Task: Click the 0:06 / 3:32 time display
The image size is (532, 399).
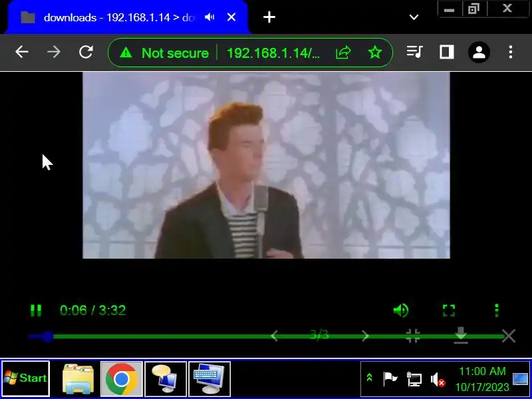Action: 93,310
